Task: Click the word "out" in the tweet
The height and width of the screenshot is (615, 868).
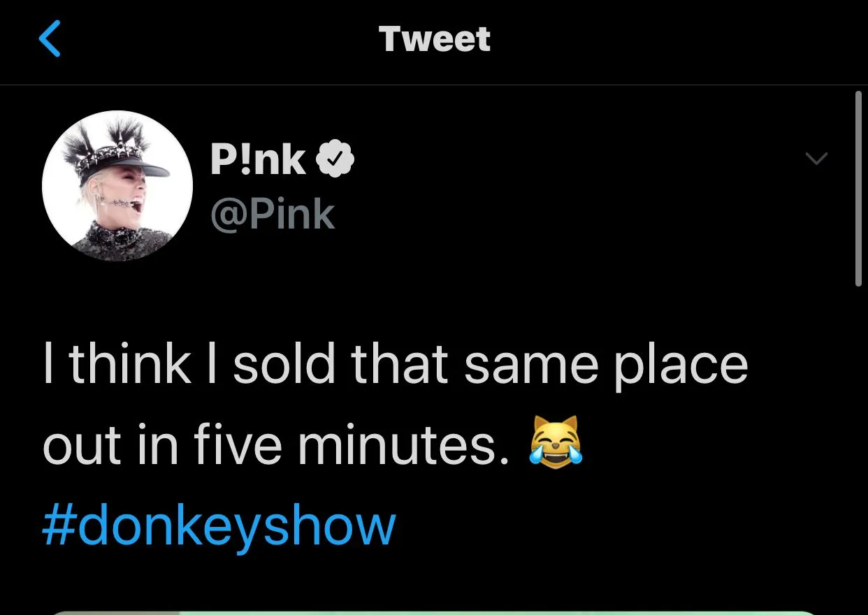Action: [x=82, y=444]
